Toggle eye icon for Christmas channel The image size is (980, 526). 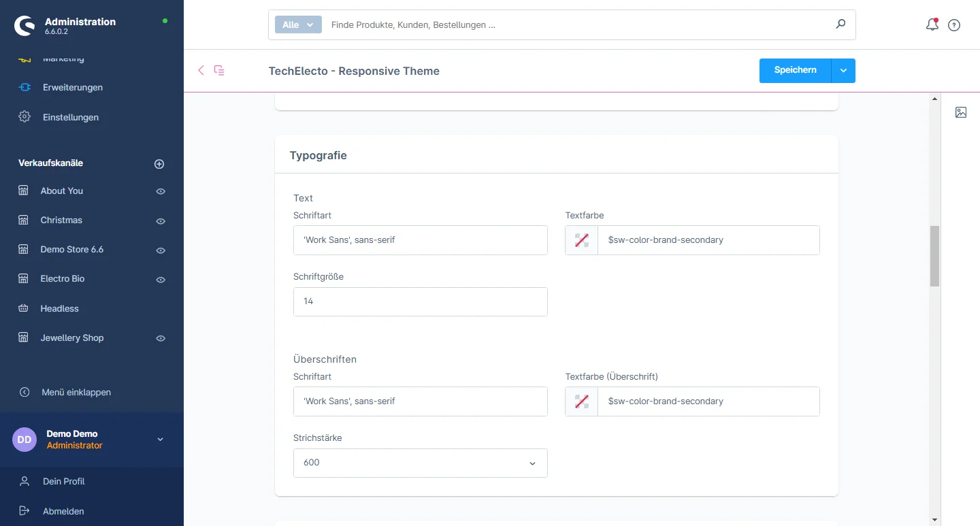tap(161, 220)
